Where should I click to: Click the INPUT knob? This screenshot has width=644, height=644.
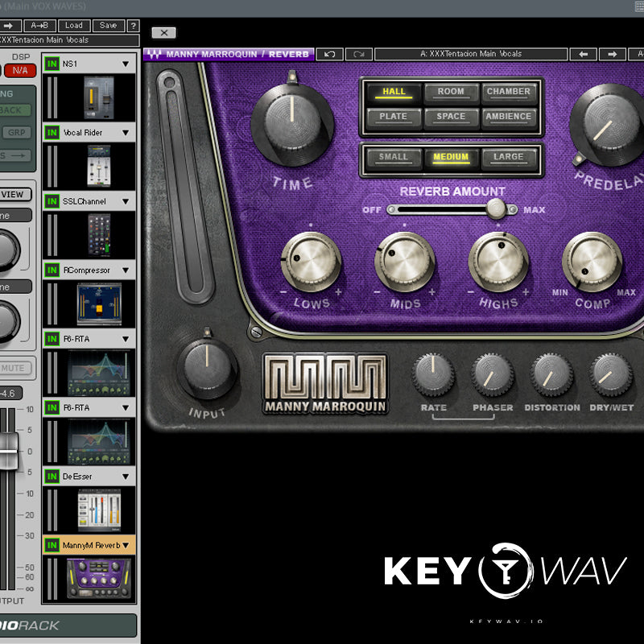tap(207, 368)
